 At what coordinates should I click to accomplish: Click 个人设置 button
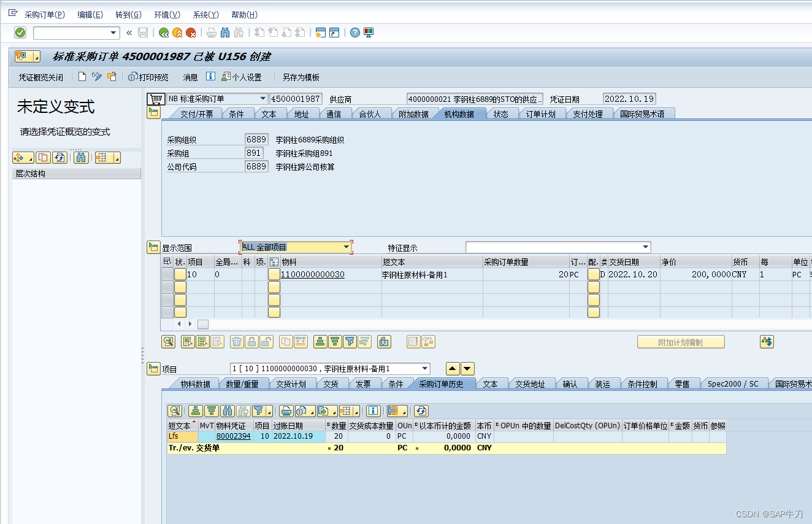(241, 77)
